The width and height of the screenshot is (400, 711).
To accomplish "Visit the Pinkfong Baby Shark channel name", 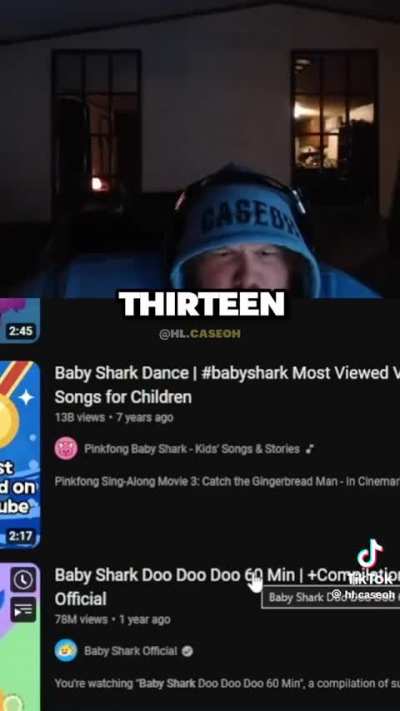I will (192, 449).
